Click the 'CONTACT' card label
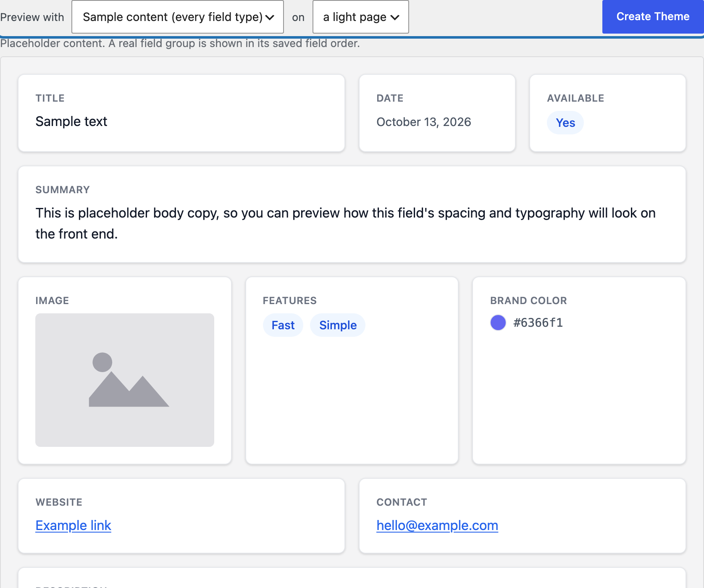The width and height of the screenshot is (704, 588). click(x=402, y=502)
